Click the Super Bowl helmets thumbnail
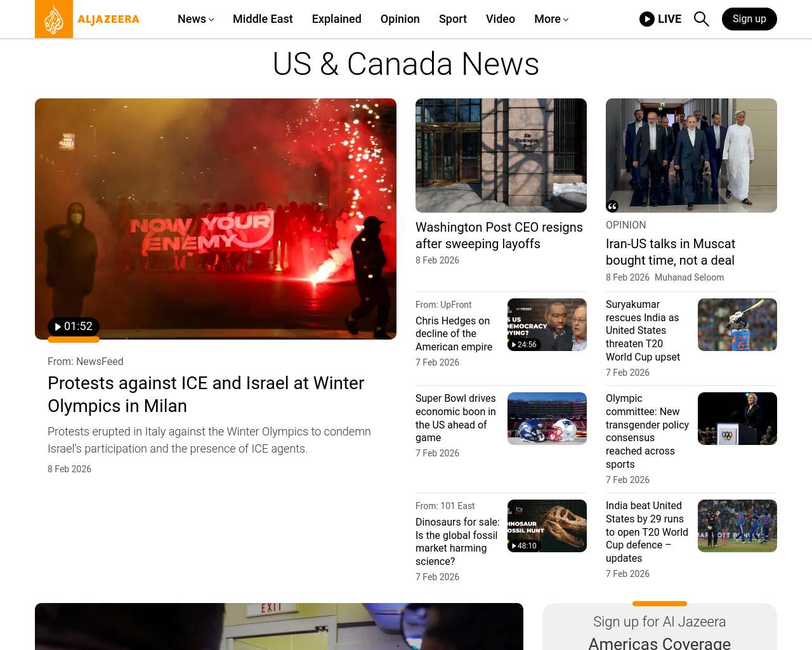Screen dimensions: 812x650 coord(547,418)
